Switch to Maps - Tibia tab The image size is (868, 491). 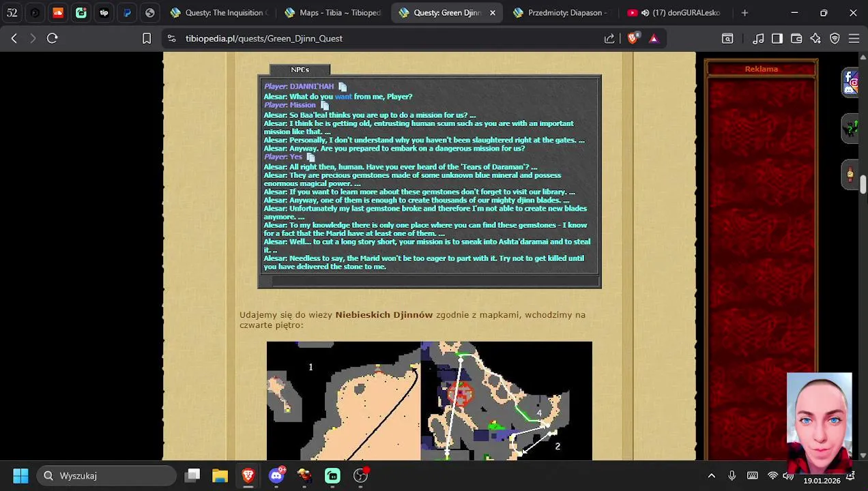332,12
